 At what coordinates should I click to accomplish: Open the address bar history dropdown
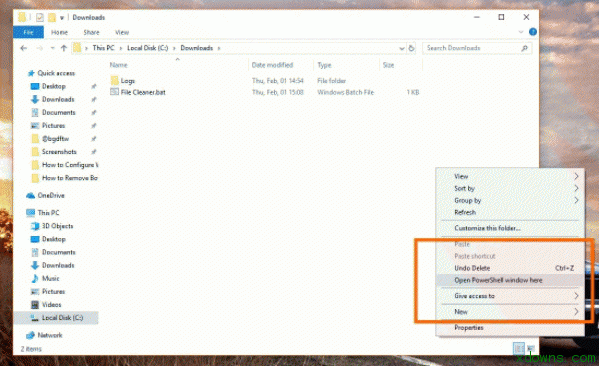coord(401,48)
